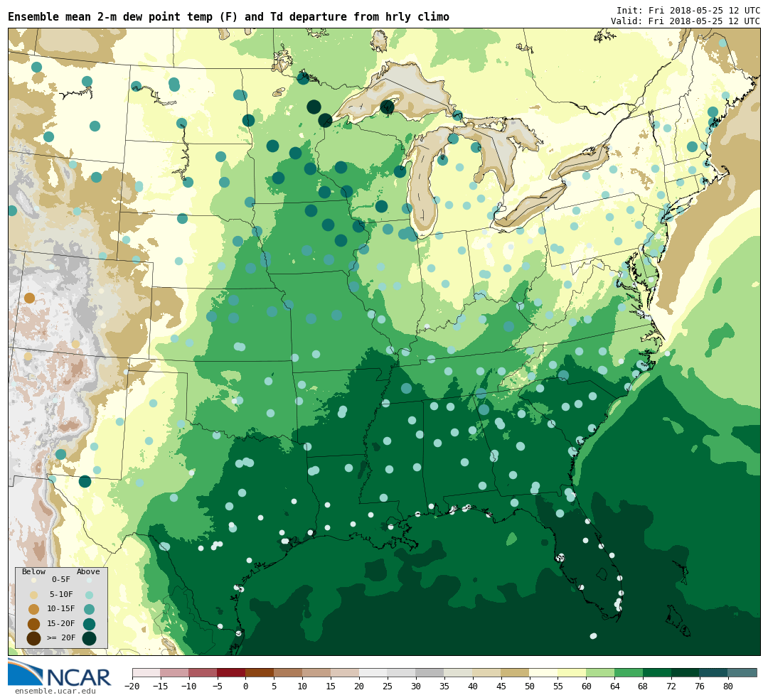This screenshot has height=700, width=768.
Task: Pick the above-80 slate teal segment
Action: point(742,672)
